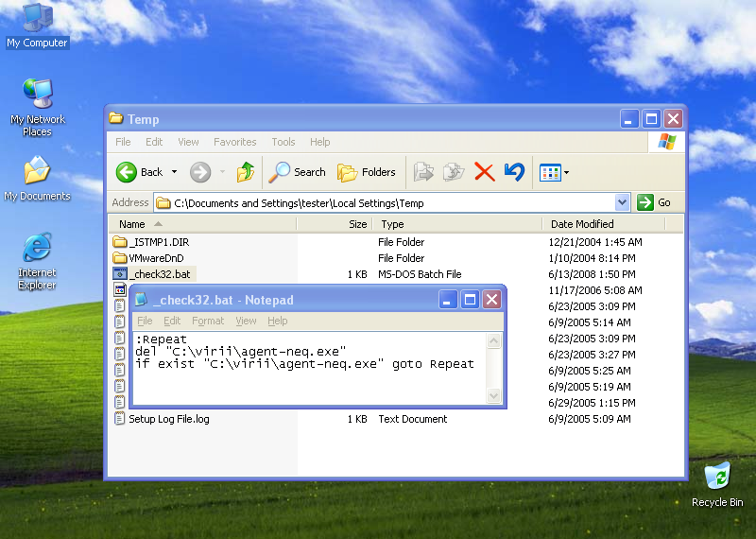The height and width of the screenshot is (539, 756).
Task: Toggle the Folders pane
Action: point(367,172)
